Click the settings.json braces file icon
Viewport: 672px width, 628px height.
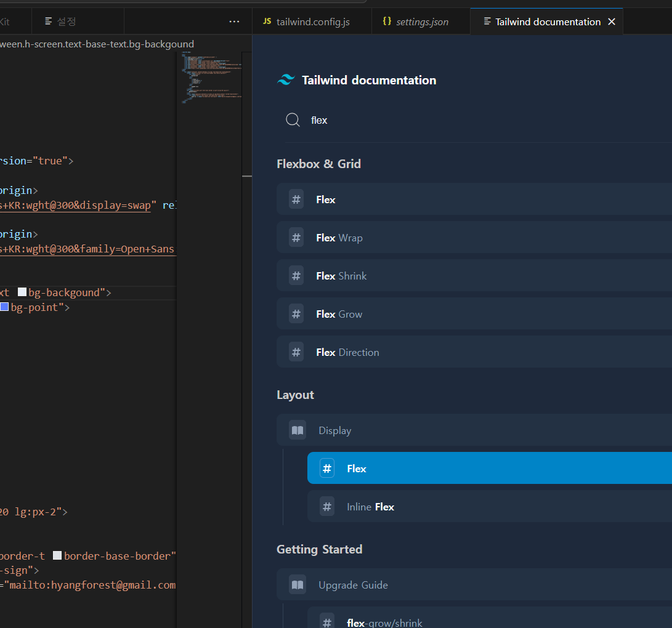click(387, 21)
